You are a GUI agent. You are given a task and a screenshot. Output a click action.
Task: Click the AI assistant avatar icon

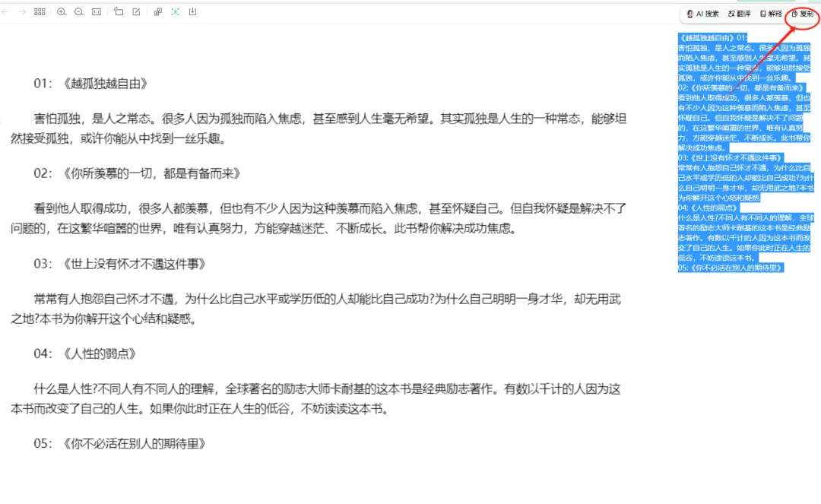689,14
